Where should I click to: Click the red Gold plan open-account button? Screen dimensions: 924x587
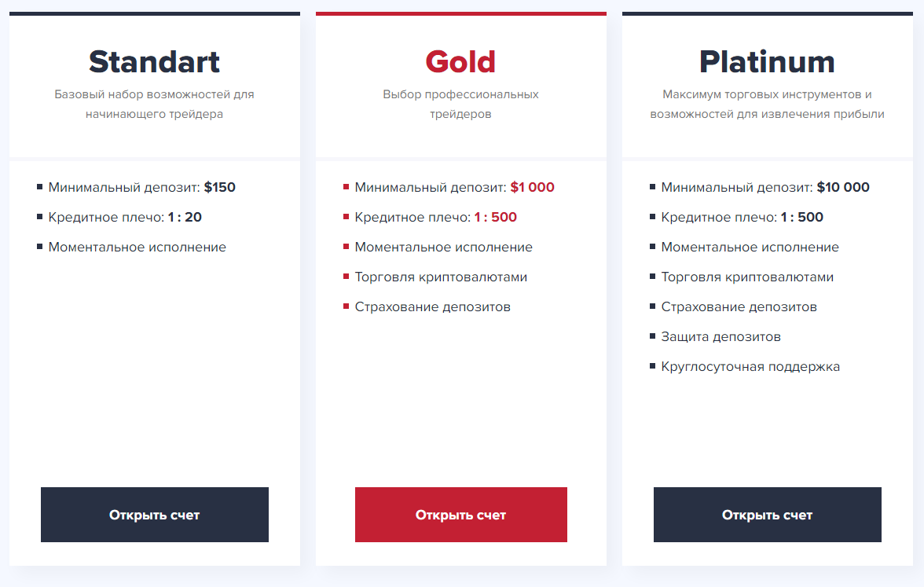click(460, 515)
